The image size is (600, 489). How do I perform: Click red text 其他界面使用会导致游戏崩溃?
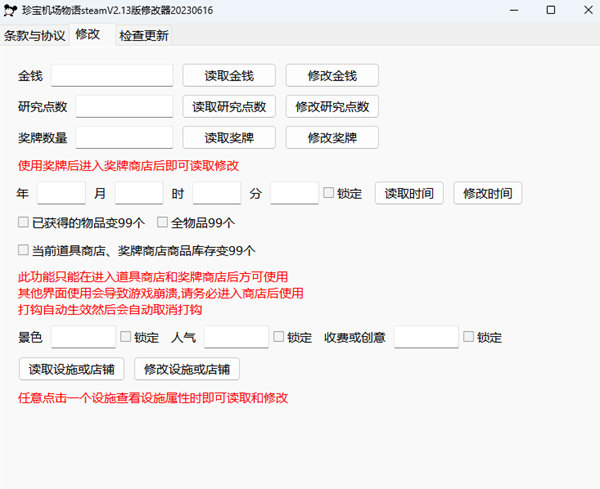pos(98,293)
